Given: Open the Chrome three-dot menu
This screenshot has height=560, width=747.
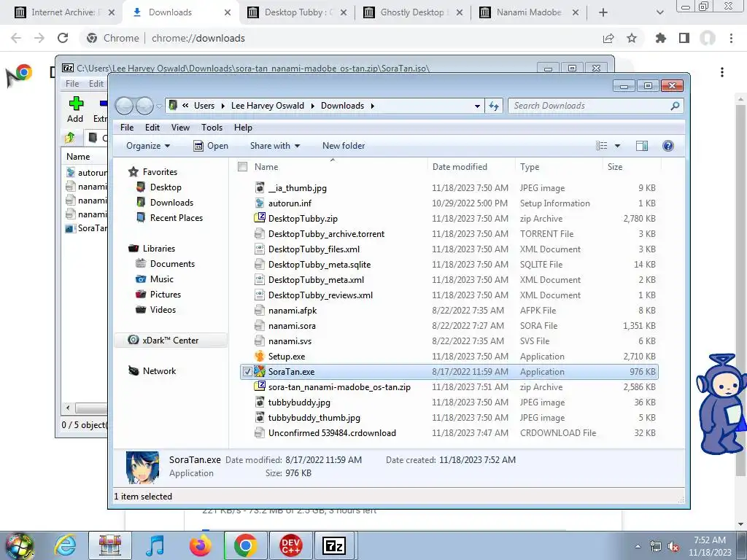Looking at the screenshot, I should click(x=731, y=38).
